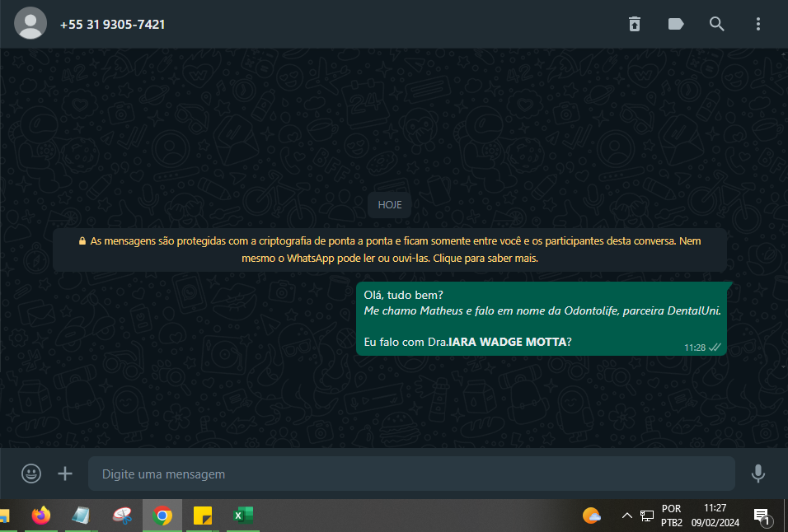
Task: Open Sticky Notes from taskbar
Action: click(x=203, y=516)
